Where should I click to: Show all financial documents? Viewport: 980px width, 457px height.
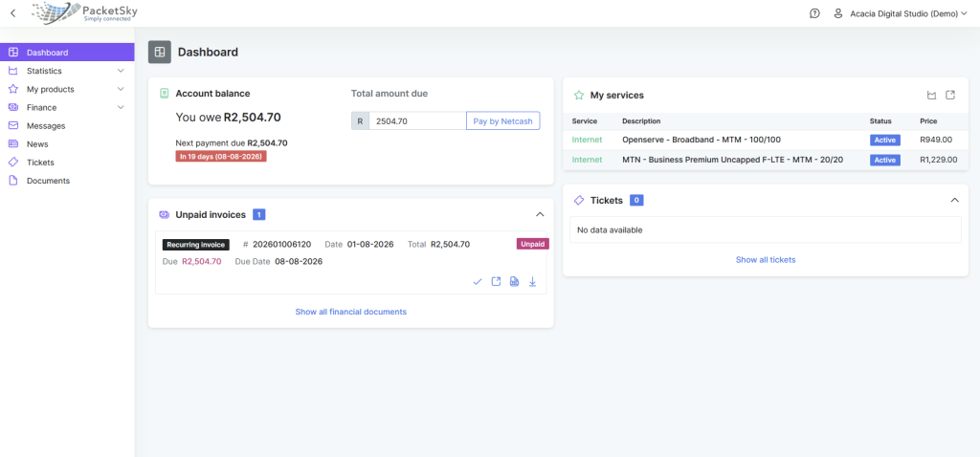(x=350, y=312)
